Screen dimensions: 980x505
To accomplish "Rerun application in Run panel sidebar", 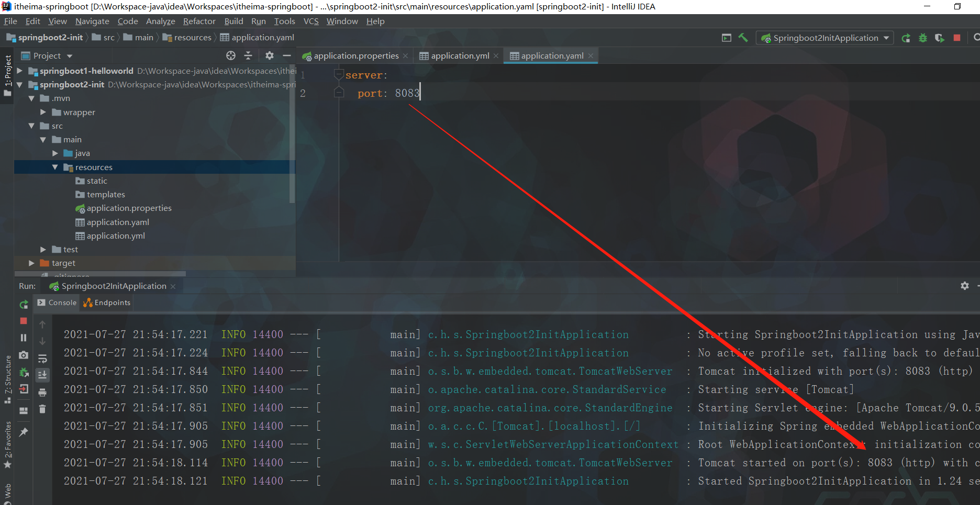I will [x=24, y=304].
